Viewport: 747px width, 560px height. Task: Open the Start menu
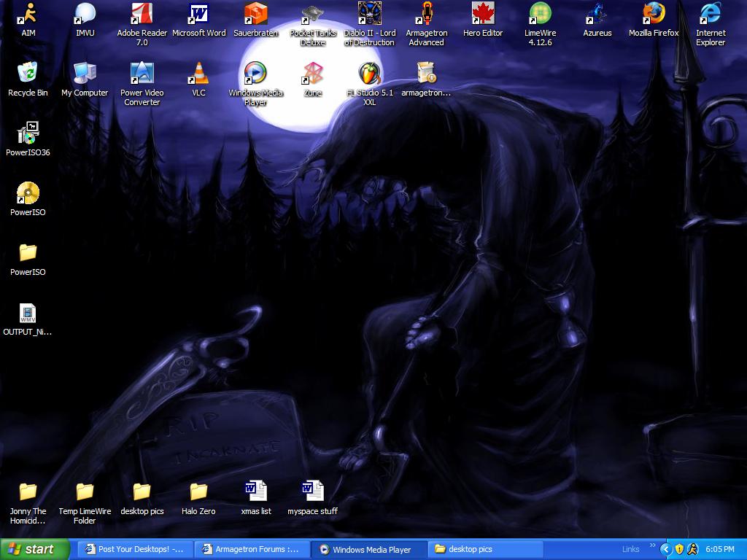(34, 549)
